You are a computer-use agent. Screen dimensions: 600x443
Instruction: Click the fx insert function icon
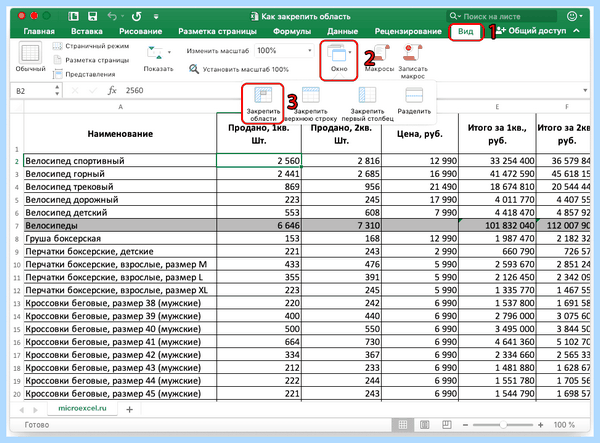(112, 90)
